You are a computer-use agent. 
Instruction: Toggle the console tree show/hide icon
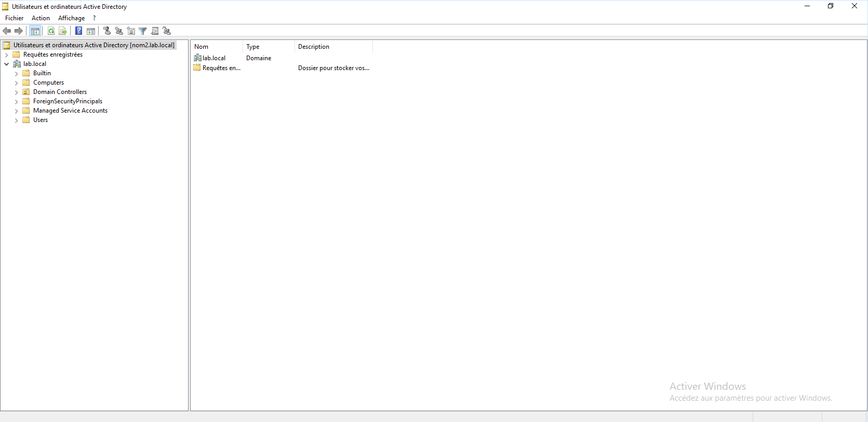click(x=35, y=31)
